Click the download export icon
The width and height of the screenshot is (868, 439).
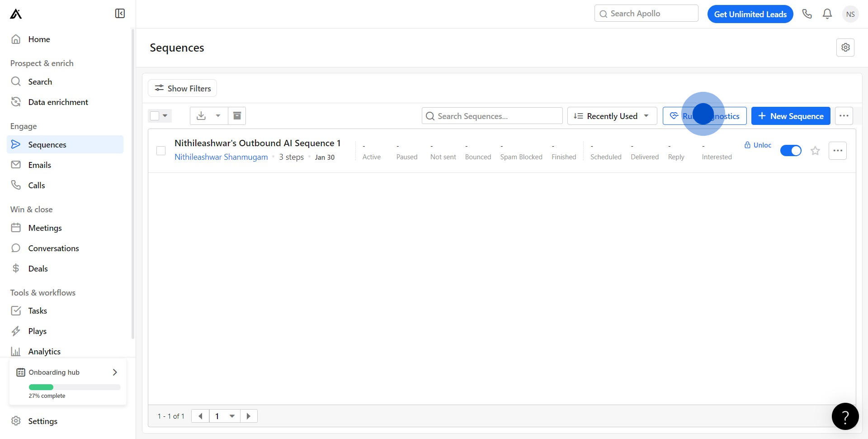pos(201,116)
